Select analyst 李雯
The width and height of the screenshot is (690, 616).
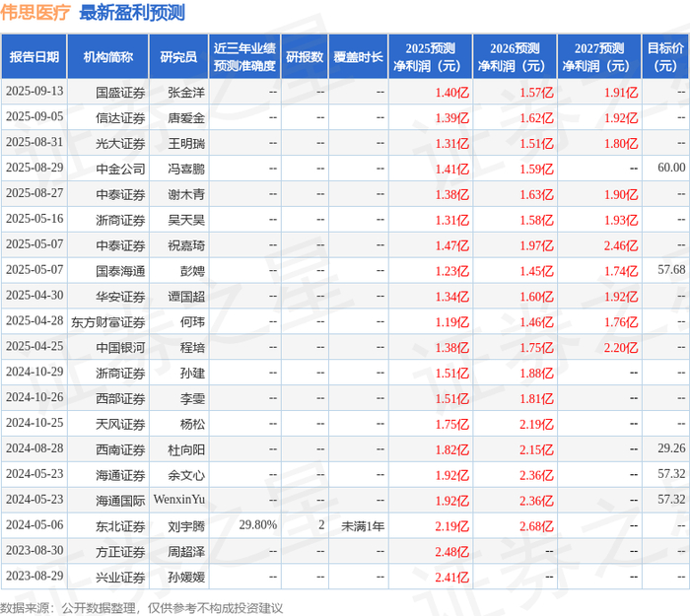[x=192, y=398]
